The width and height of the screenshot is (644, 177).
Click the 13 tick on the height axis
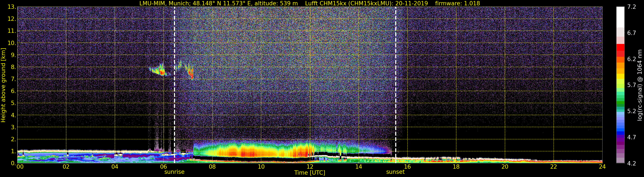(12, 7)
